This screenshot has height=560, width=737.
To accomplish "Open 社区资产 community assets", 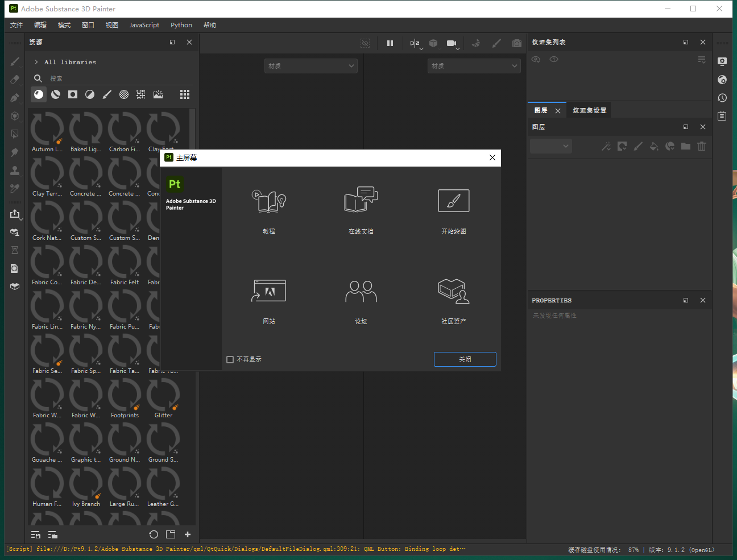I will point(454,301).
